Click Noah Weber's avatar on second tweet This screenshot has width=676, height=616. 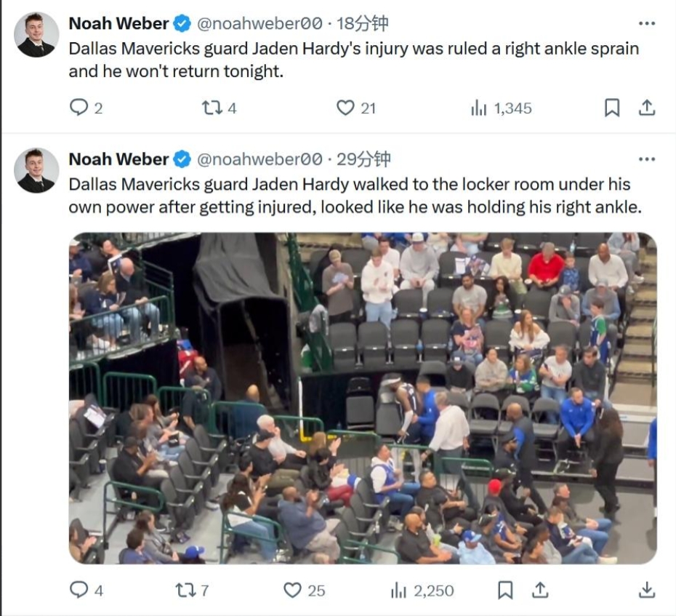tap(36, 170)
